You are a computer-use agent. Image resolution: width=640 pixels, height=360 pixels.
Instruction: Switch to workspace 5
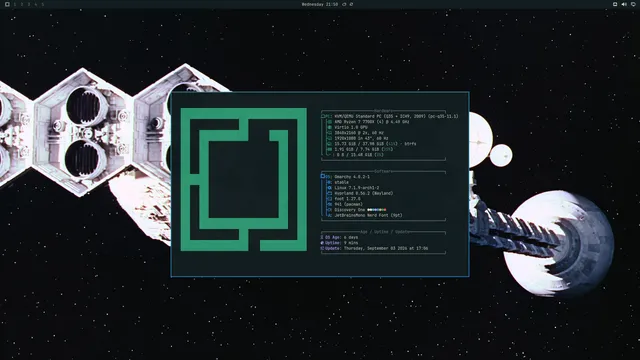tap(42, 4)
